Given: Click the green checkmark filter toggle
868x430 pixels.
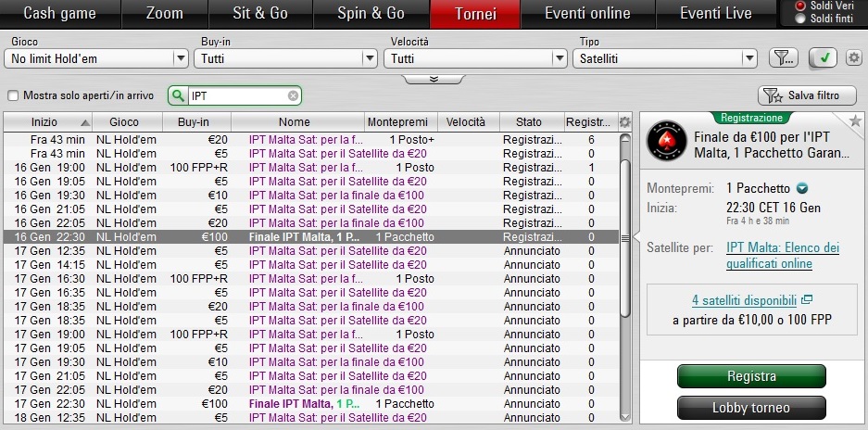Looking at the screenshot, I should tap(824, 57).
